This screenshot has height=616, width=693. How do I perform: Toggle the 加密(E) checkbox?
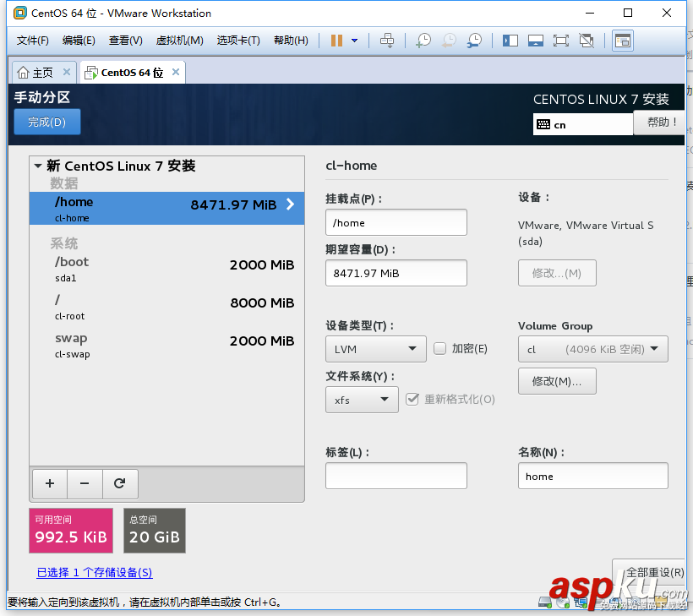click(439, 349)
